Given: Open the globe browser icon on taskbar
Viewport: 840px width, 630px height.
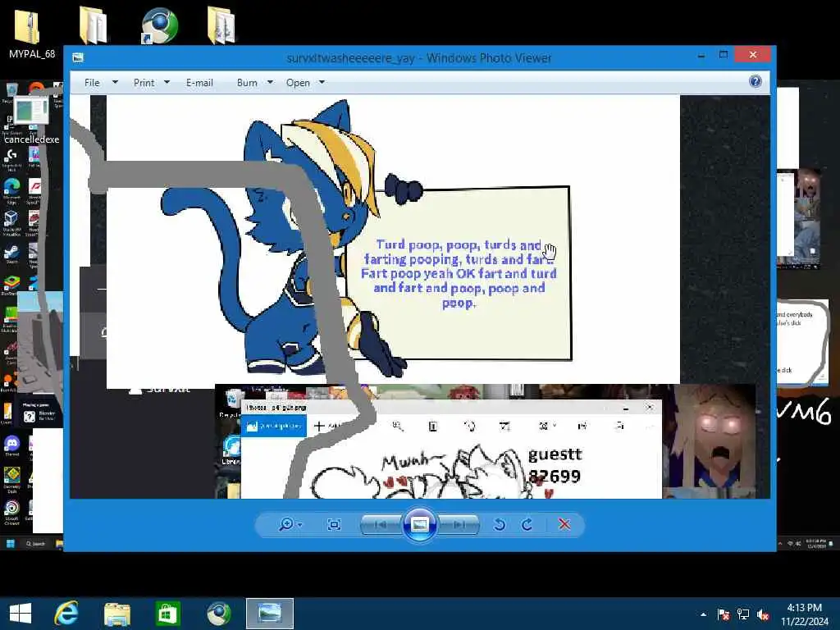Looking at the screenshot, I should pos(218,614).
